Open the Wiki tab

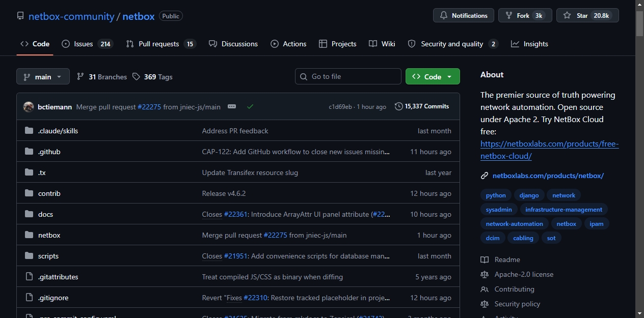[382, 44]
